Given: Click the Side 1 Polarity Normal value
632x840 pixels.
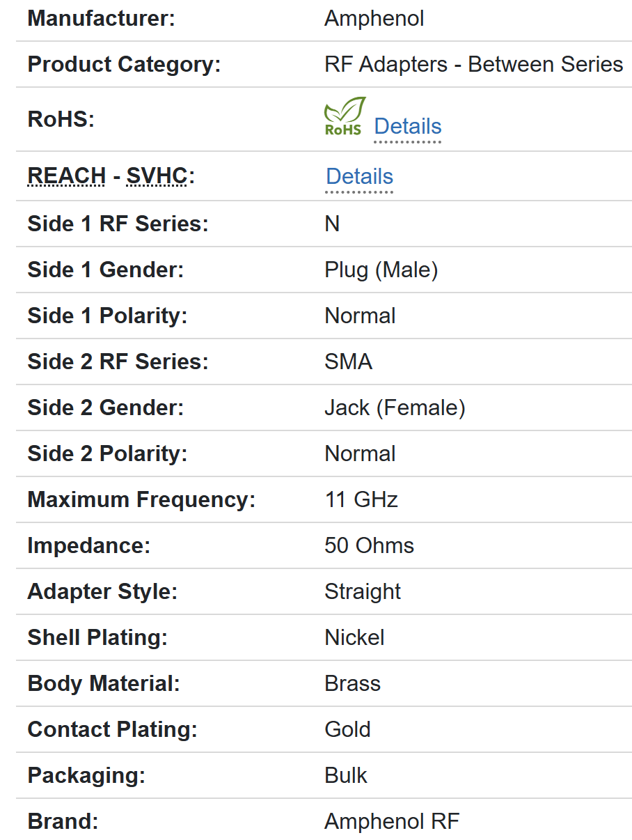Looking at the screenshot, I should click(360, 316).
